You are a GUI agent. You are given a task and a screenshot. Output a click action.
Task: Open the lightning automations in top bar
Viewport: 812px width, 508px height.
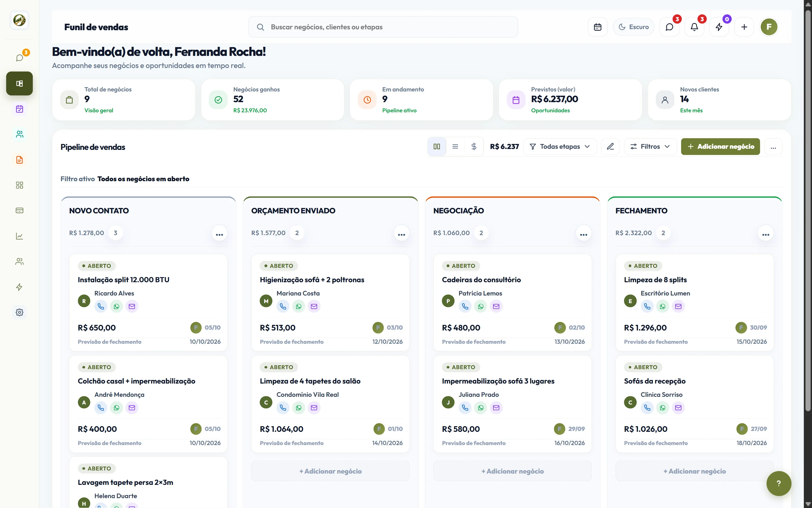point(719,27)
